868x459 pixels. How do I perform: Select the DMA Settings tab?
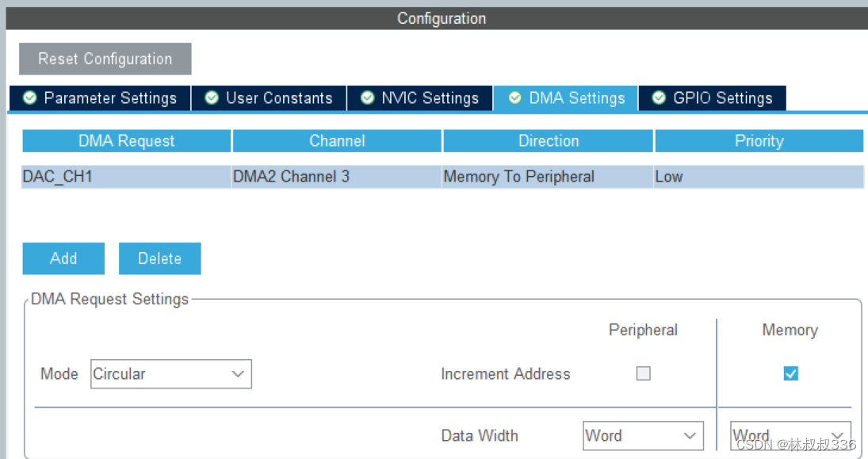pyautogui.click(x=566, y=98)
